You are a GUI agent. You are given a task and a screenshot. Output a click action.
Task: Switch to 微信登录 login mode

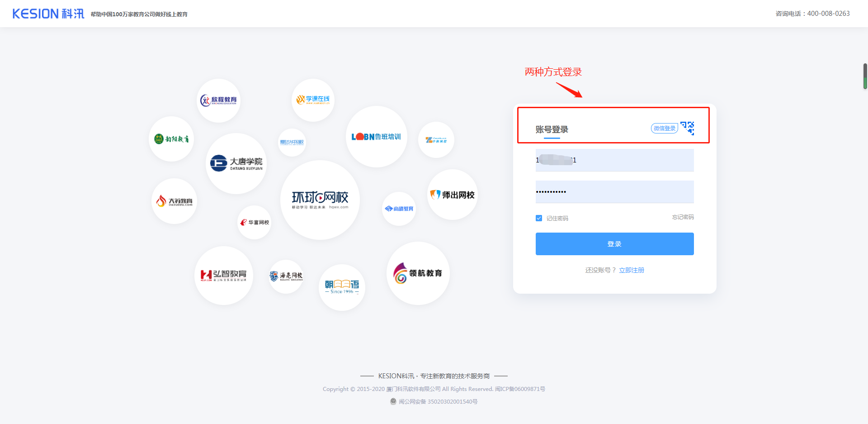pos(664,129)
